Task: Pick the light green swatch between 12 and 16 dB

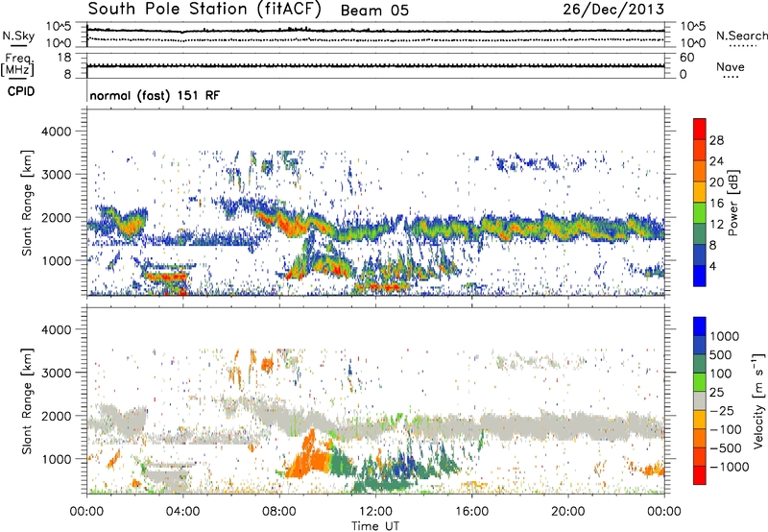Action: tap(700, 212)
